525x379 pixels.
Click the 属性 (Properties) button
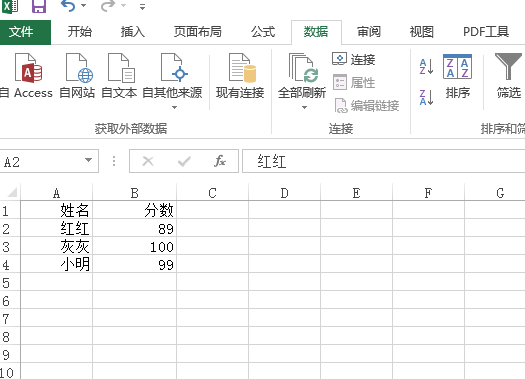[354, 83]
